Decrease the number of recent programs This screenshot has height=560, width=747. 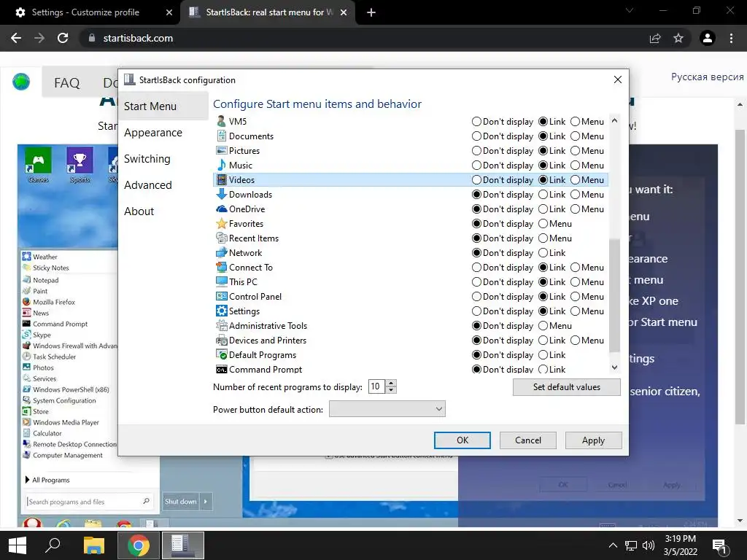(391, 390)
